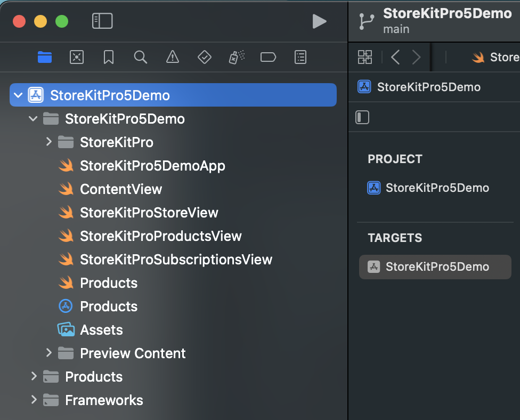The width and height of the screenshot is (520, 420).
Task: Click the editor related items grid icon
Action: coord(365,57)
